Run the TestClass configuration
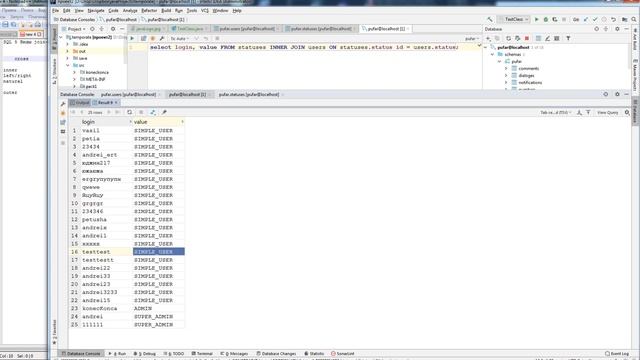Viewport: 640px width, 360px height. [x=537, y=19]
